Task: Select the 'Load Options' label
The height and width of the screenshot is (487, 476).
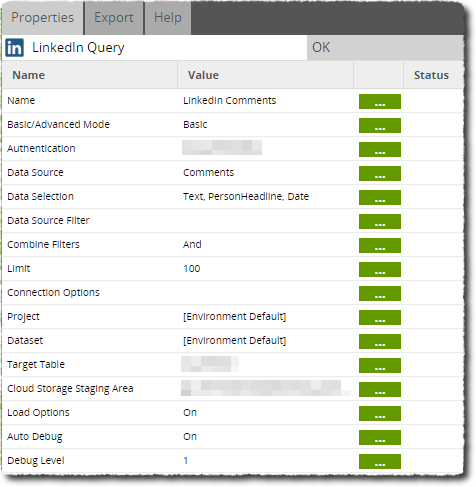Action: coord(38,412)
